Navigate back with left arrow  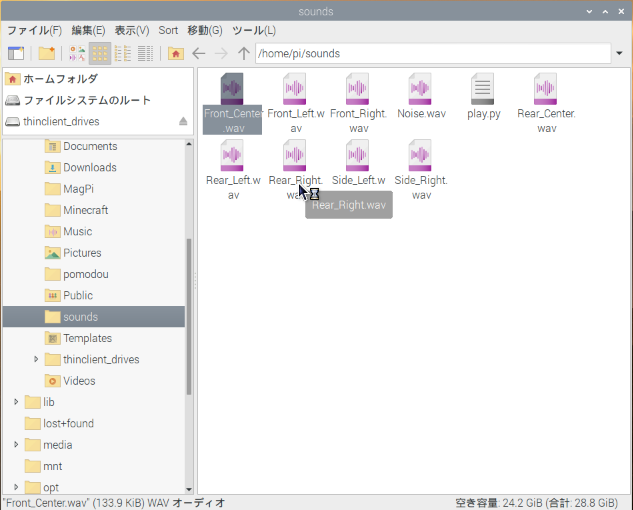(199, 53)
